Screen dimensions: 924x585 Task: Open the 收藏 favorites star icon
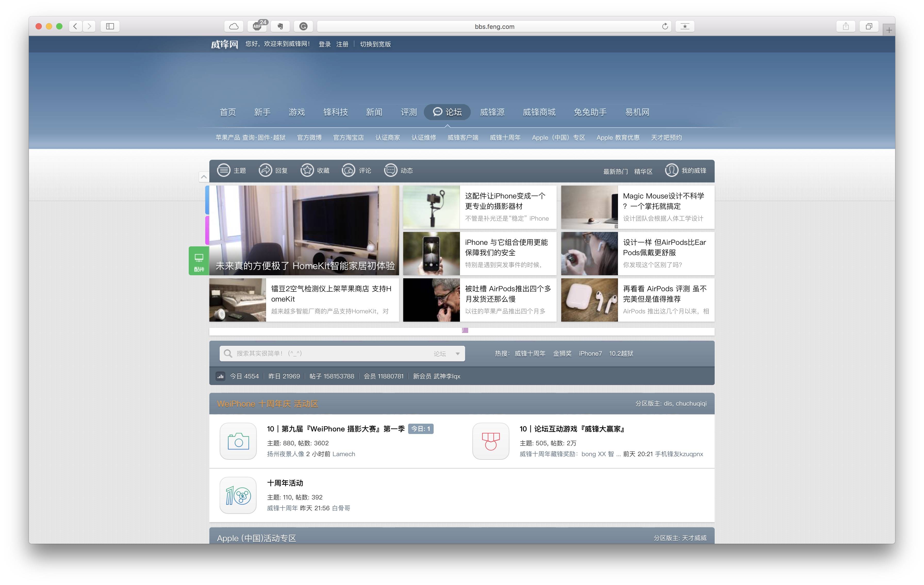coord(307,170)
